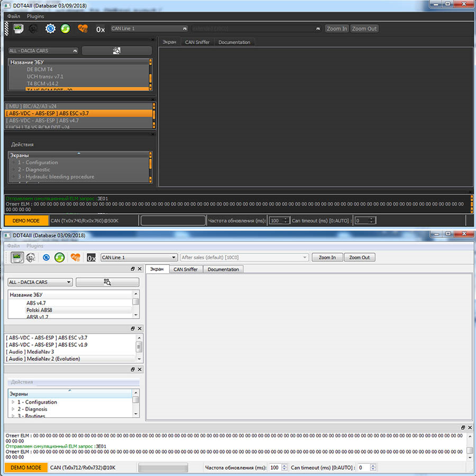Switch to Documentation tab in light window
This screenshot has width=476, height=476.
click(223, 269)
